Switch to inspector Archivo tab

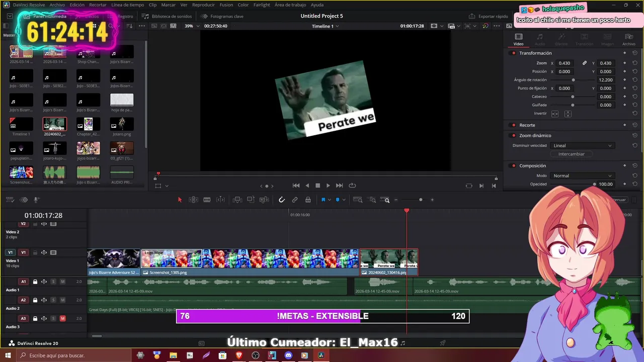pyautogui.click(x=628, y=40)
